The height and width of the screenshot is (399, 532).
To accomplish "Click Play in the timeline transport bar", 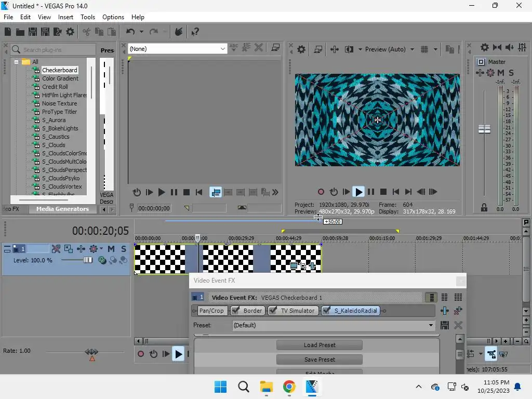I will (x=178, y=354).
